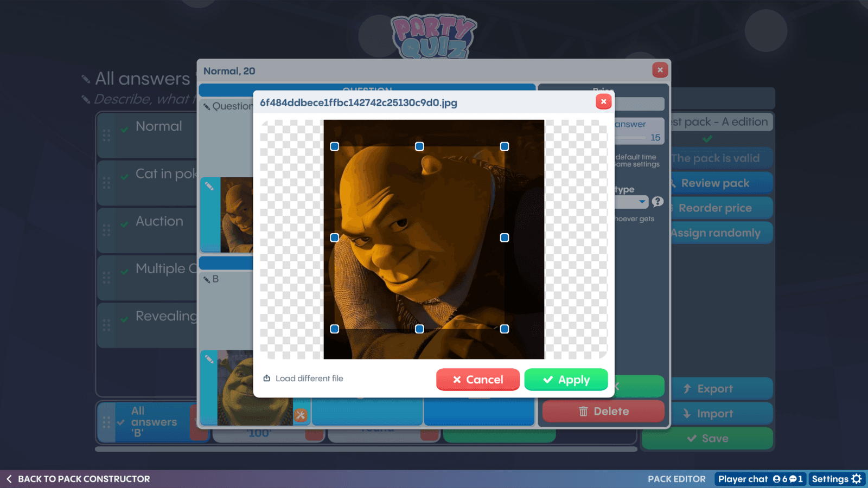868x488 pixels.
Task: Close the image crop dialog with red X
Action: tap(603, 101)
